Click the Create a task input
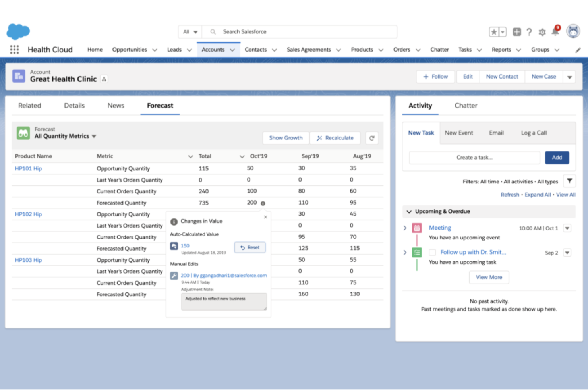This screenshot has height=392, width=588. click(x=474, y=158)
